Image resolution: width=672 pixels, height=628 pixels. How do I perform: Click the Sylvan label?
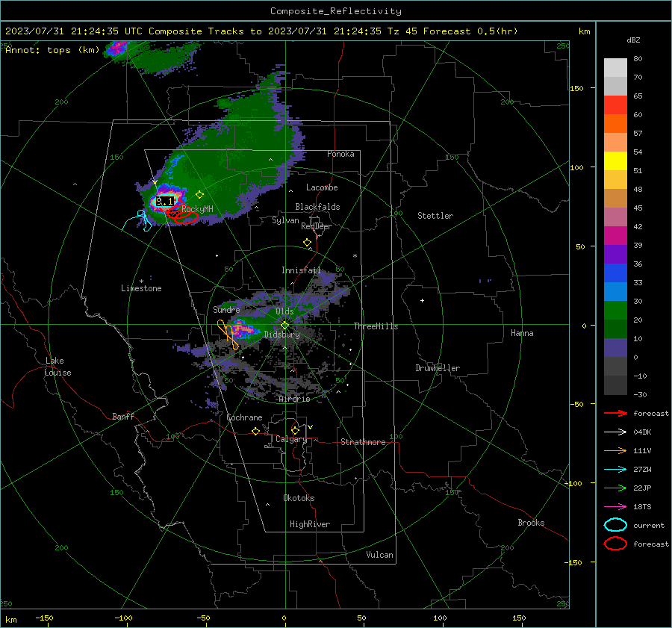285,220
